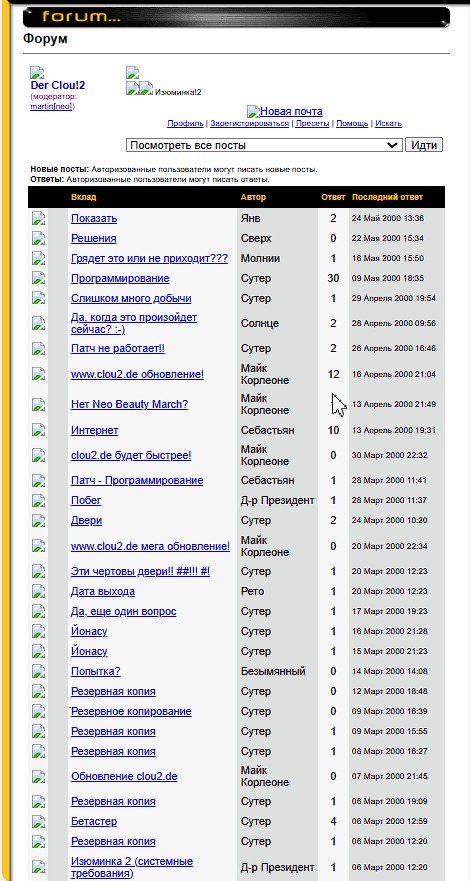The height and width of the screenshot is (881, 470).
Task: Open the Эти чертовы двери!! thread
Action: click(x=140, y=571)
